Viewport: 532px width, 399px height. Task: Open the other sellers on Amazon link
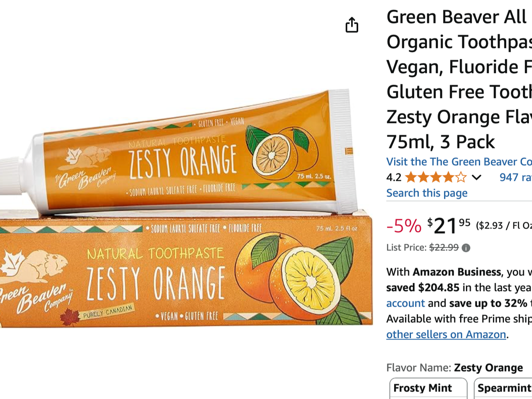pyautogui.click(x=446, y=334)
